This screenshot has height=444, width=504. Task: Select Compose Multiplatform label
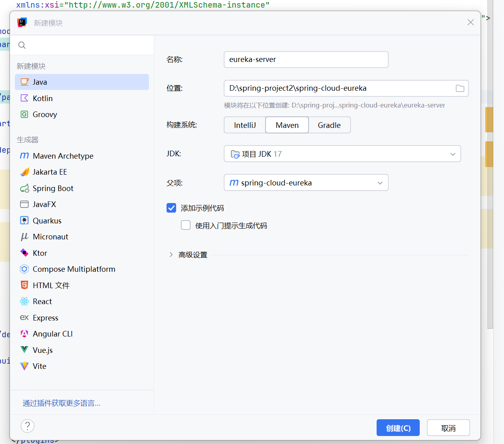(x=74, y=269)
